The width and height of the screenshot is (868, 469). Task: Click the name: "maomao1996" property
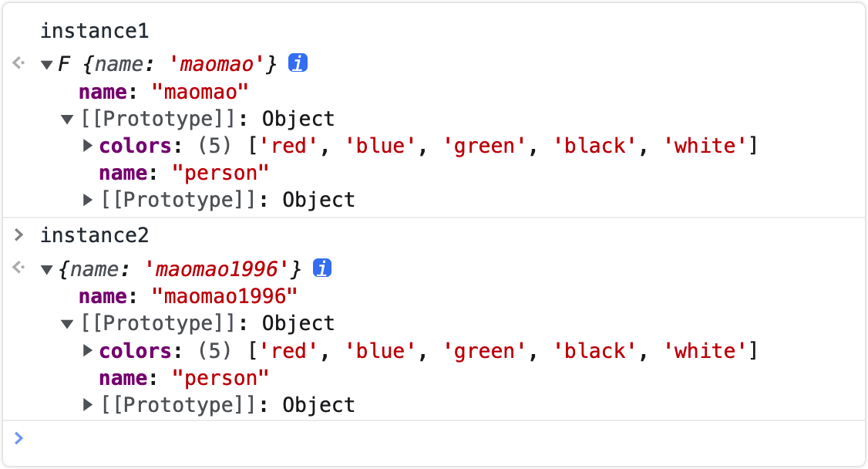(x=188, y=297)
